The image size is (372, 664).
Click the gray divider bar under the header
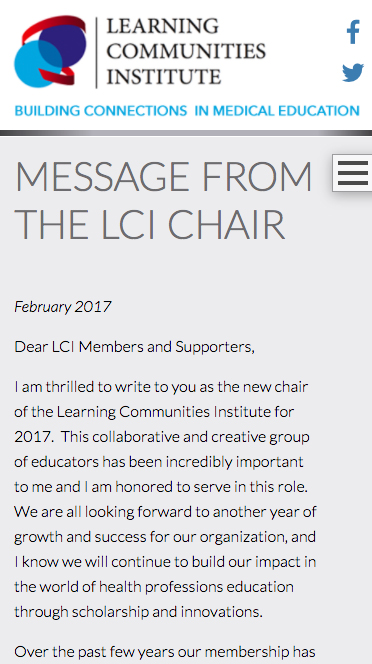click(x=186, y=133)
